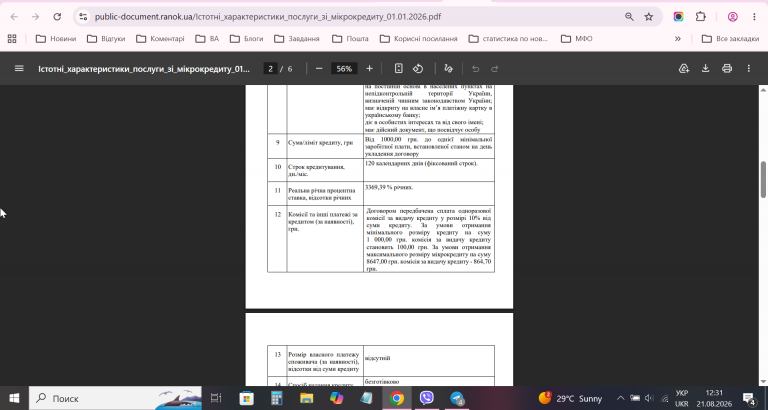Click the colorful extension icon
This screenshot has height=410, width=768.
point(678,17)
